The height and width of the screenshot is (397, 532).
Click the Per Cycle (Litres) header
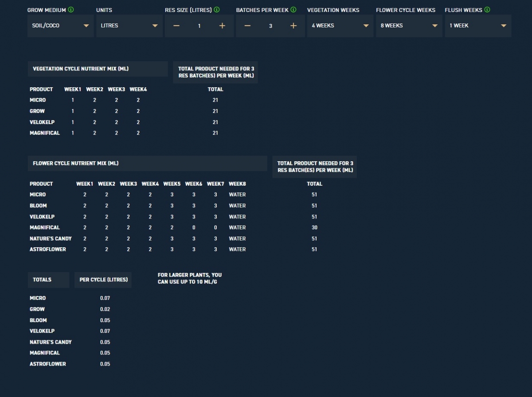point(103,280)
